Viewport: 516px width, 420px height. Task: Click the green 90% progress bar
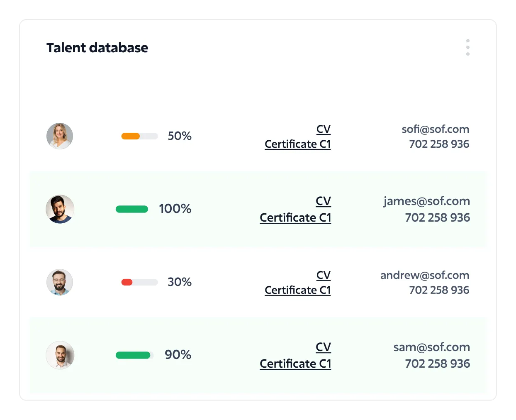point(134,355)
